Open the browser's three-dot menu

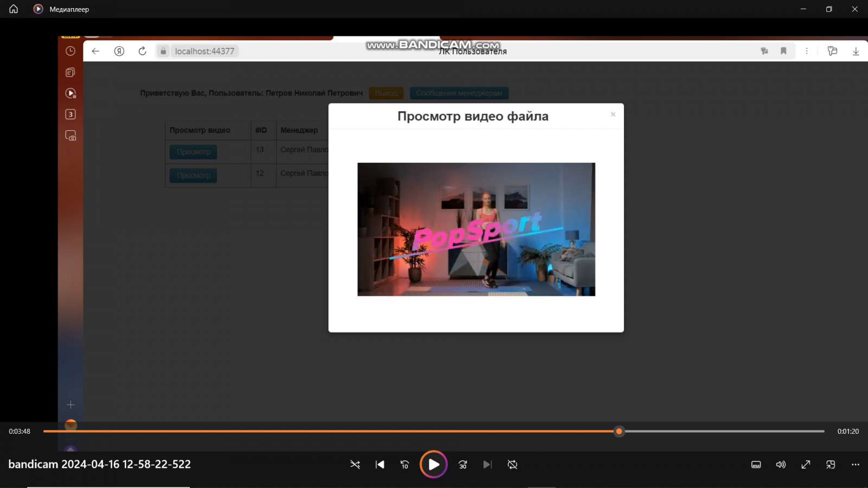807,51
